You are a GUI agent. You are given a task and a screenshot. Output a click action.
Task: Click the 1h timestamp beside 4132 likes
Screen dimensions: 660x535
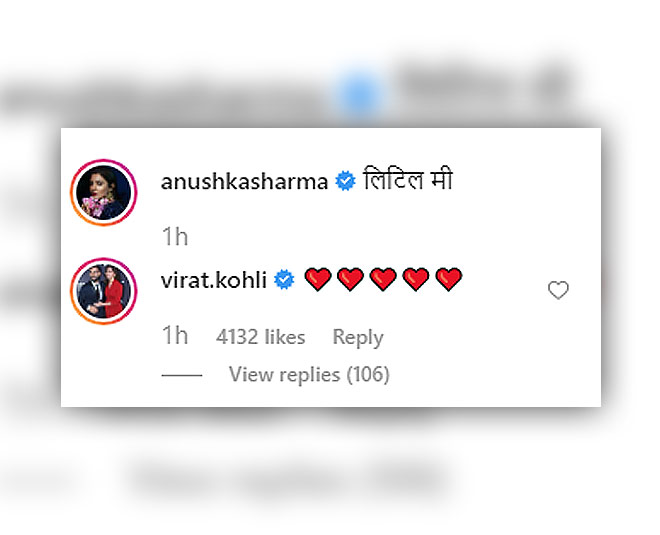[175, 335]
